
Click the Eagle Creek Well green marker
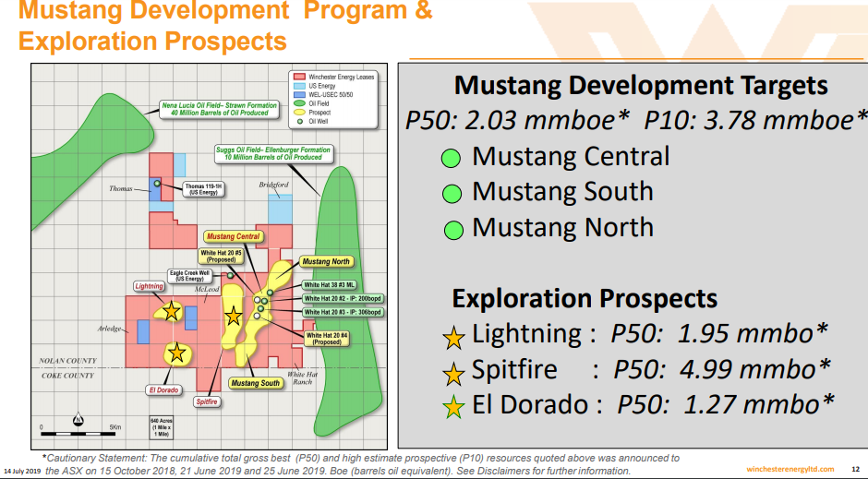(230, 275)
